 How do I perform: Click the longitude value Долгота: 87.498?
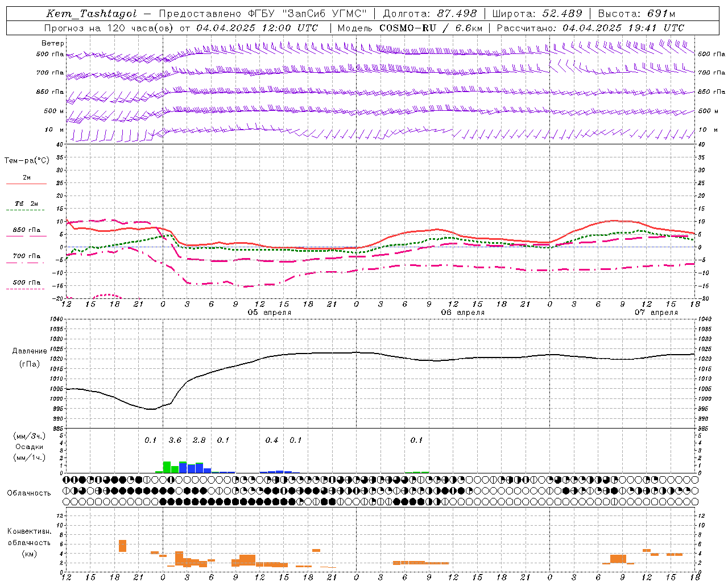click(430, 14)
